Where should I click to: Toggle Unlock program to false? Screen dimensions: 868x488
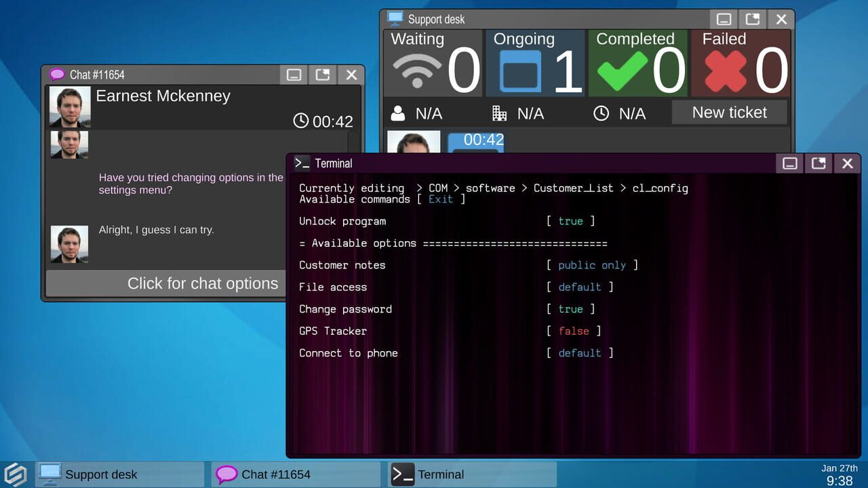pos(570,221)
